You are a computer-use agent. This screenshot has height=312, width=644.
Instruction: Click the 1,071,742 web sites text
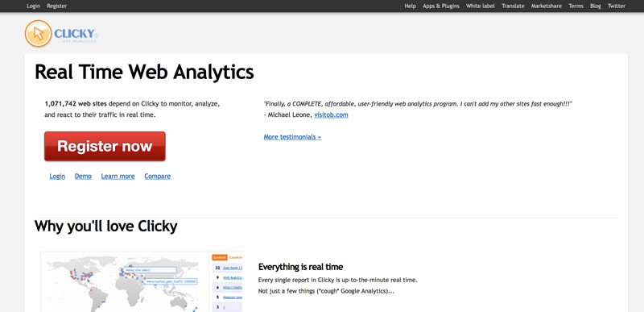click(76, 104)
